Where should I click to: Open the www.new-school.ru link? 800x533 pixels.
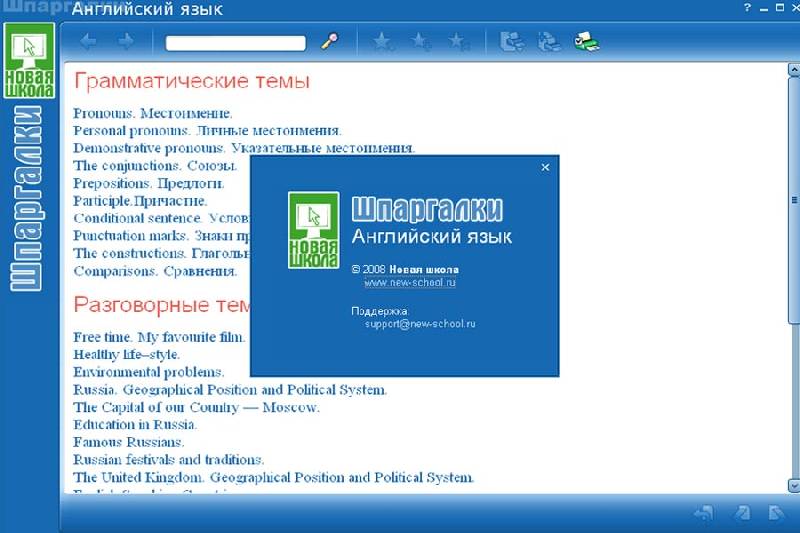pos(410,283)
